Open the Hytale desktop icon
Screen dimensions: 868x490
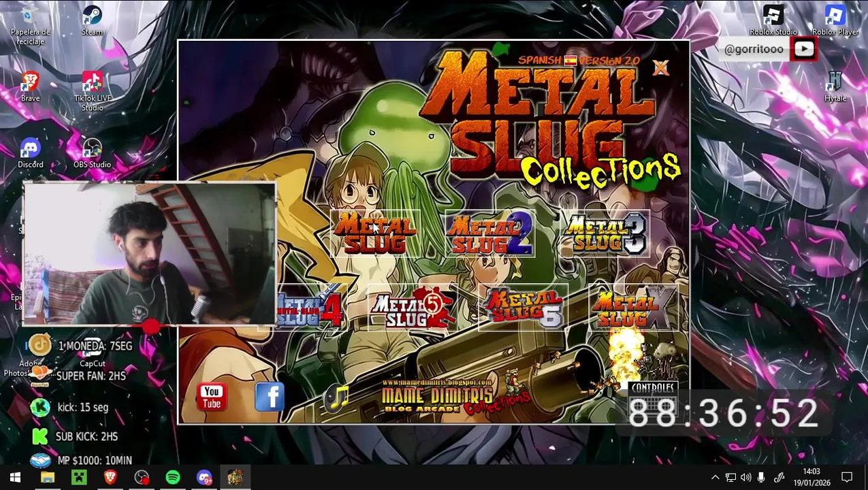point(835,86)
